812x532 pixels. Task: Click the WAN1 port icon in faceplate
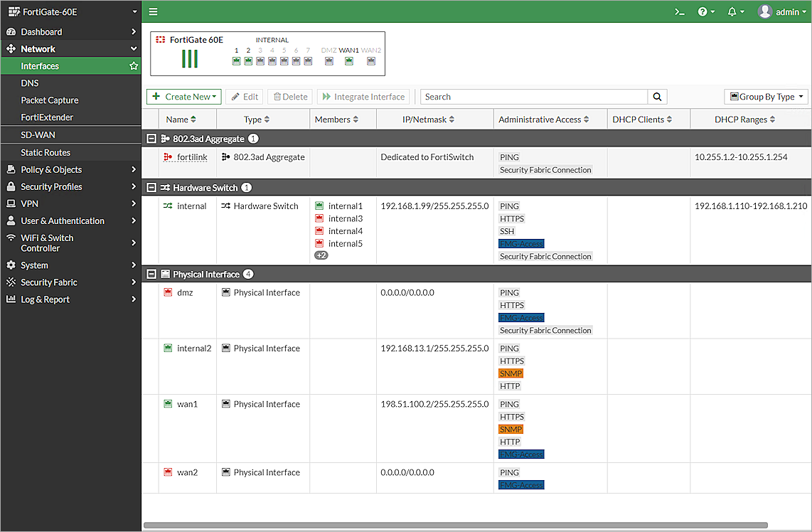point(348,61)
